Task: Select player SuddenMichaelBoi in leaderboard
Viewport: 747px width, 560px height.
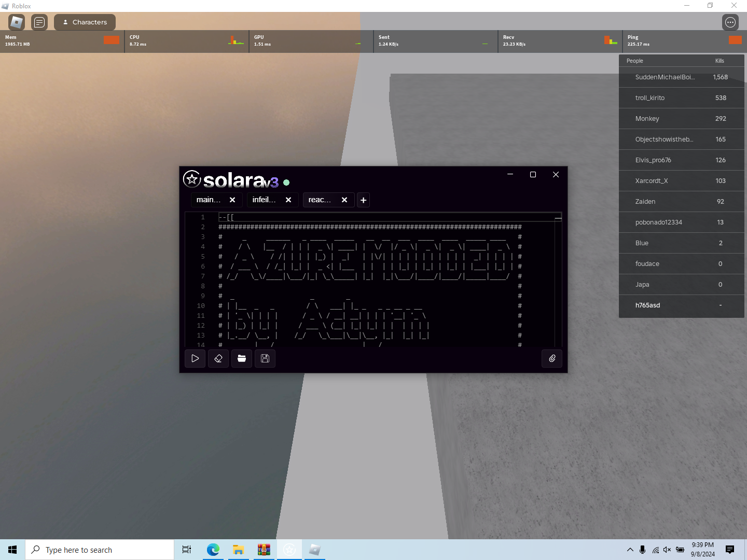Action: pyautogui.click(x=682, y=77)
